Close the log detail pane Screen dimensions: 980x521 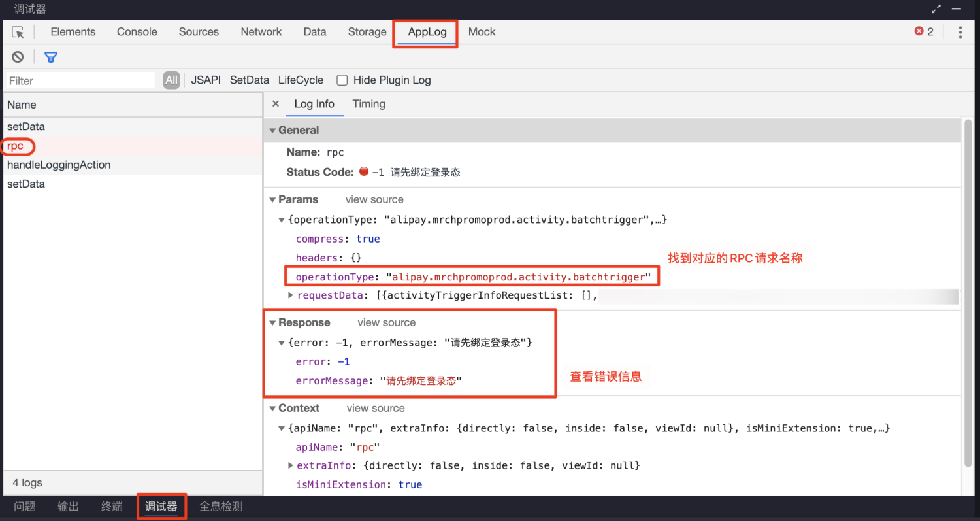coord(275,103)
